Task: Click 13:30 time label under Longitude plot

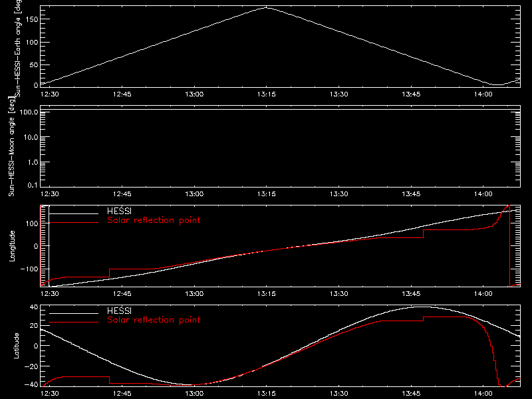Action: [338, 294]
